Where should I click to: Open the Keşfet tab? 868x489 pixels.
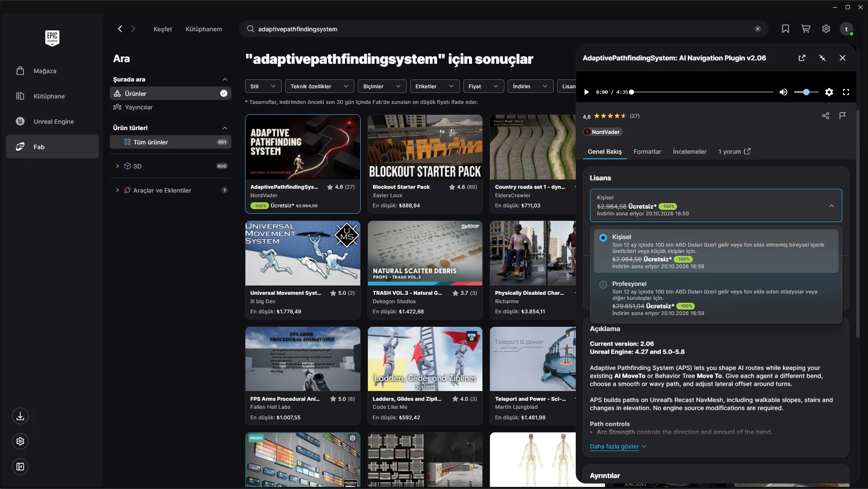(163, 29)
